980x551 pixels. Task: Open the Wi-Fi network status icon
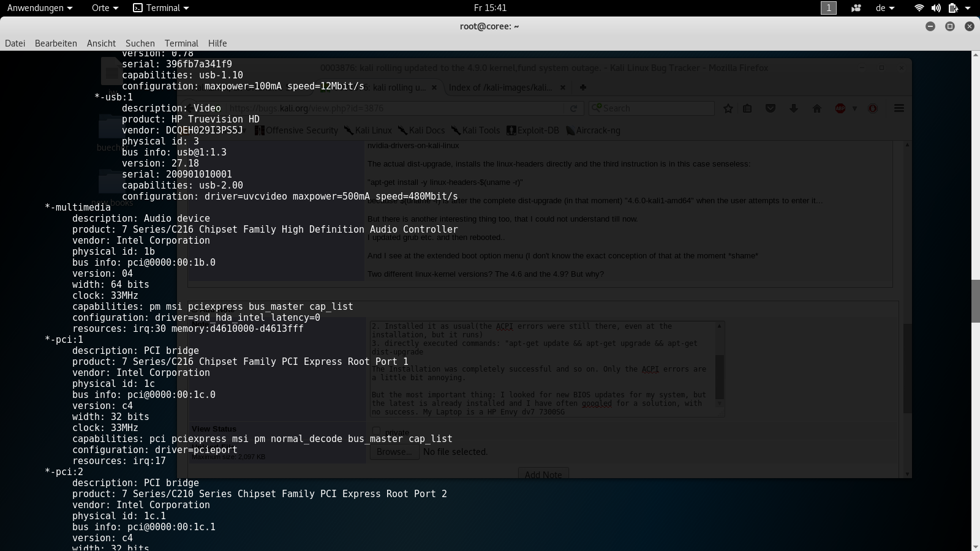919,8
